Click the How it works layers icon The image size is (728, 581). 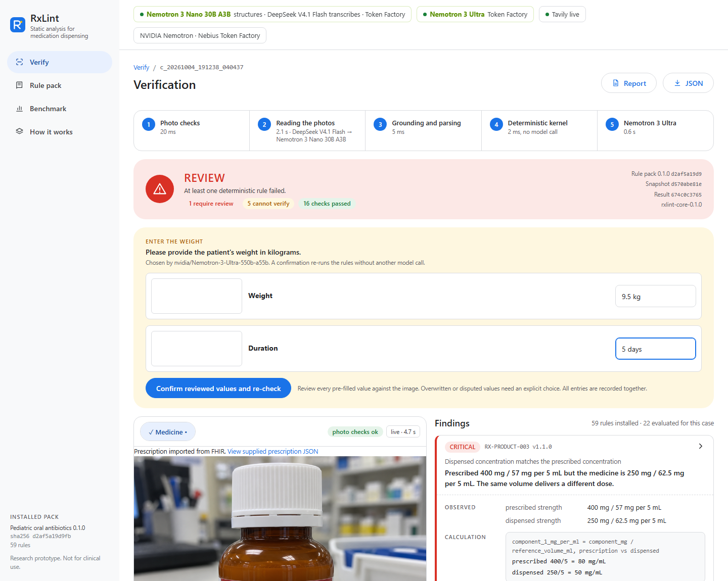pos(20,132)
